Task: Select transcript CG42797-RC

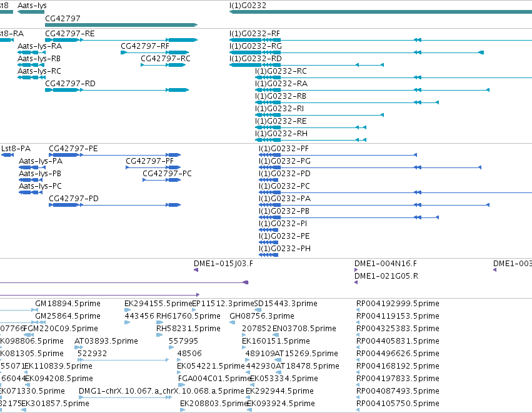Action: [x=166, y=59]
